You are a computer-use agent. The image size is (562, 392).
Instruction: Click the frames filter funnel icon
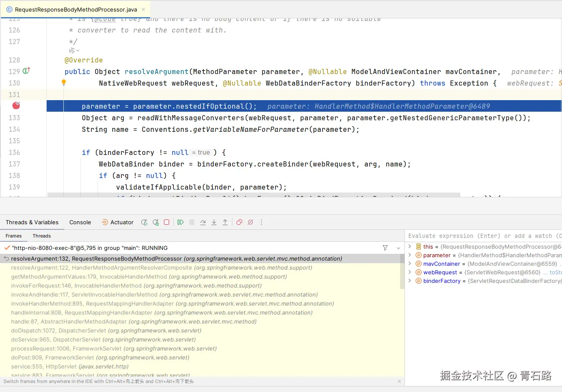[x=385, y=248]
